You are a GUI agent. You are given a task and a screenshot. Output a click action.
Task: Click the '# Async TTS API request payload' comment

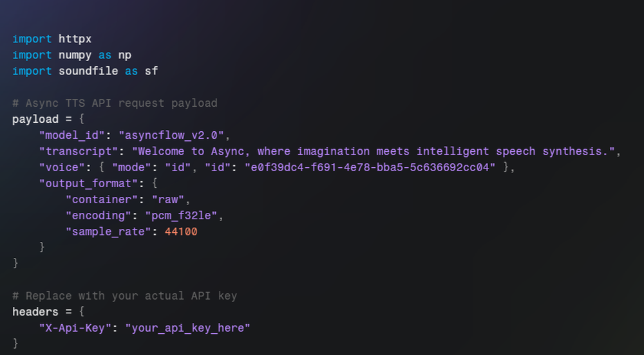[x=115, y=103]
